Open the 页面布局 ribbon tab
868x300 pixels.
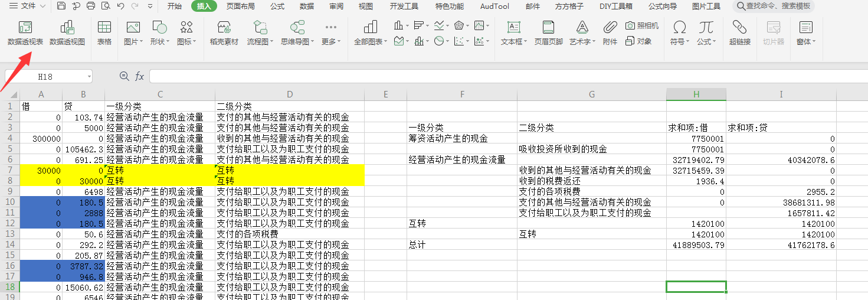pos(241,6)
